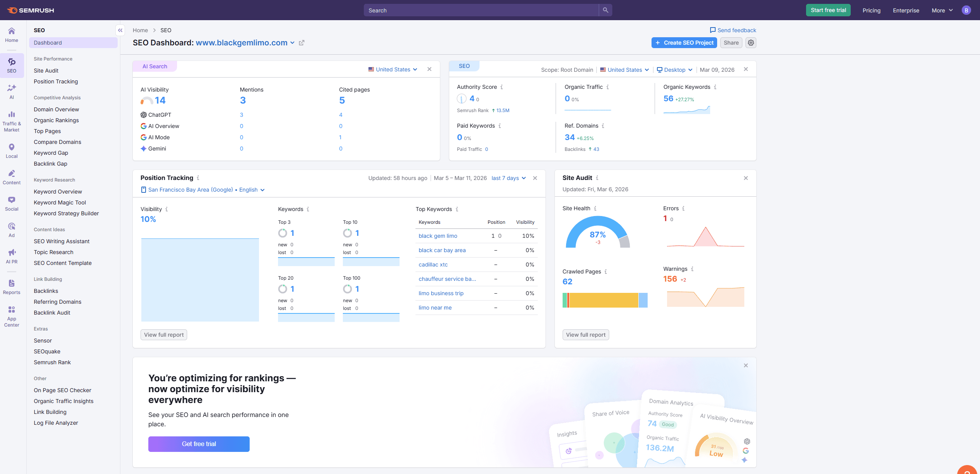
Task: Open the United States location dropdown in AI Search
Action: click(392, 69)
